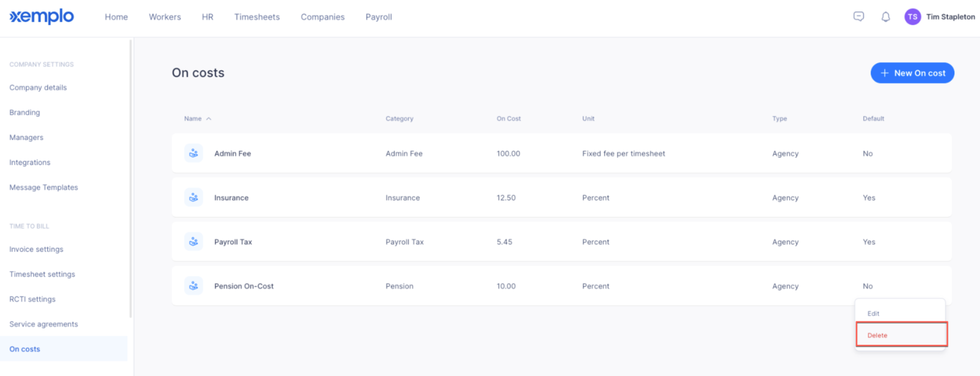Select the Insurance on-cost row
This screenshot has width=980, height=376.
coord(562,197)
